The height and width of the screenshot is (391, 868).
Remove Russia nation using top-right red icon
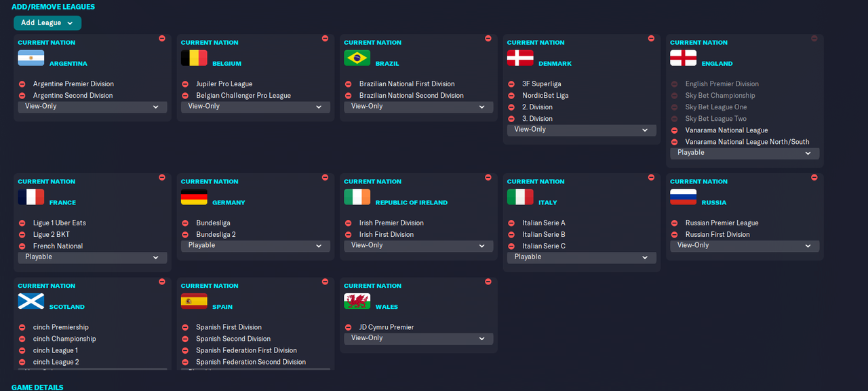tap(814, 177)
